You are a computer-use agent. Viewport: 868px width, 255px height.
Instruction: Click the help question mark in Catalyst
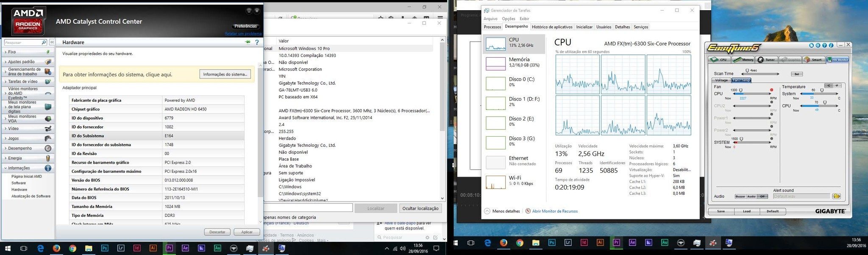257,42
